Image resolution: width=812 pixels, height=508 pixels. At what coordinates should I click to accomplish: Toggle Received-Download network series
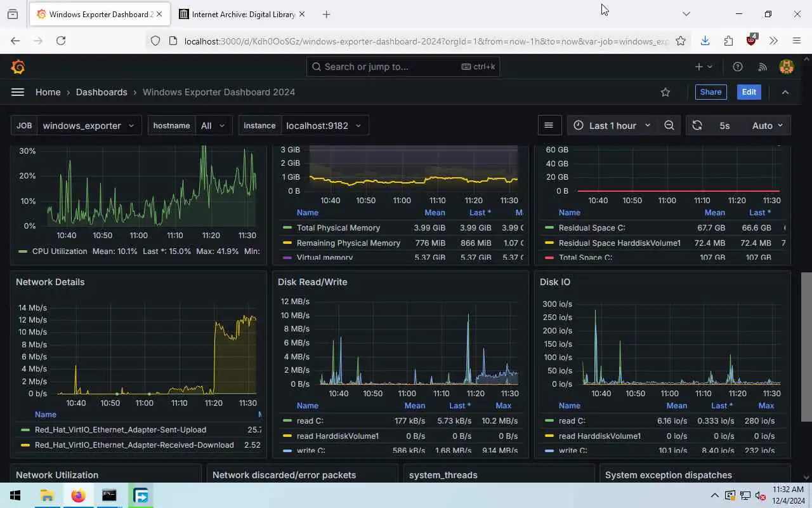(x=134, y=445)
